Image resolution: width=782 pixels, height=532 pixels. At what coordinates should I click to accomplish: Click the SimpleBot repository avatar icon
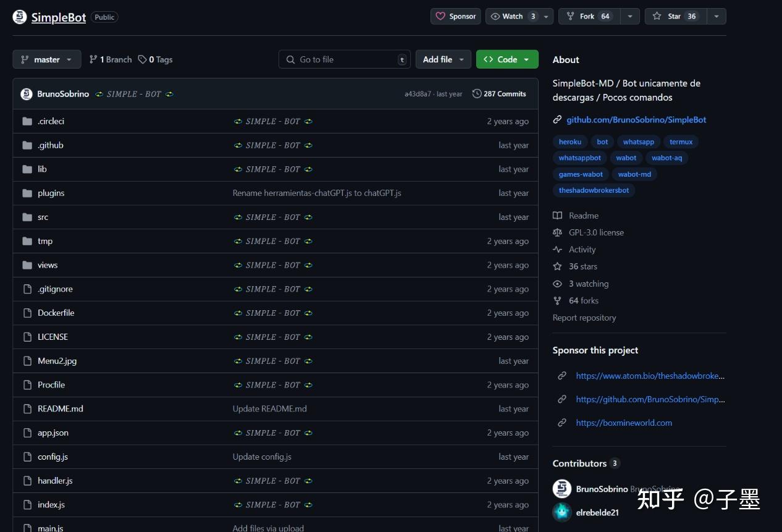(20, 17)
